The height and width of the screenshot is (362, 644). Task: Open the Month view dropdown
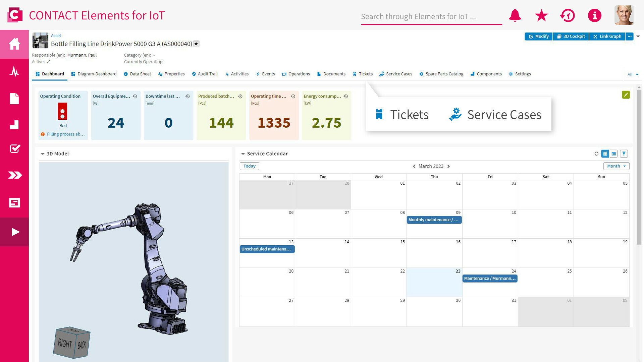[x=616, y=166]
